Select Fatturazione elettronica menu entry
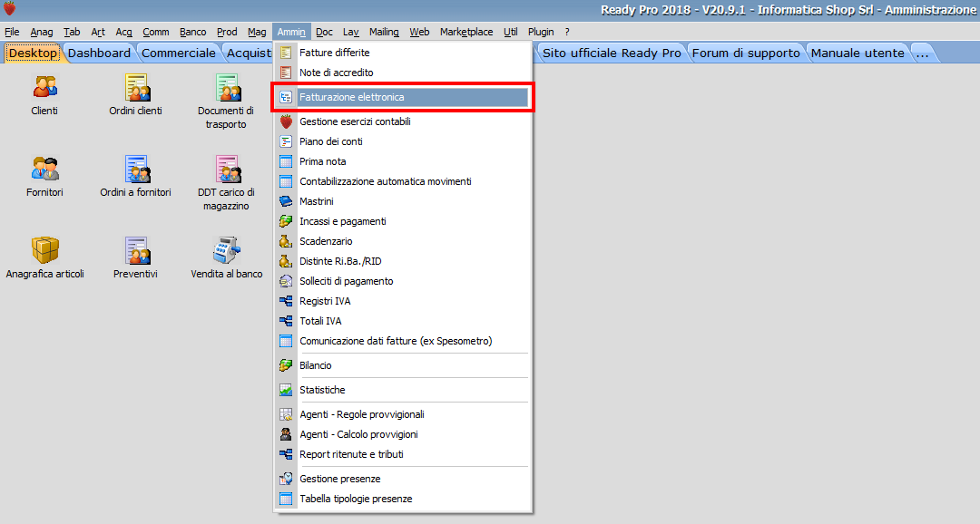This screenshot has height=524, width=980. tap(403, 97)
